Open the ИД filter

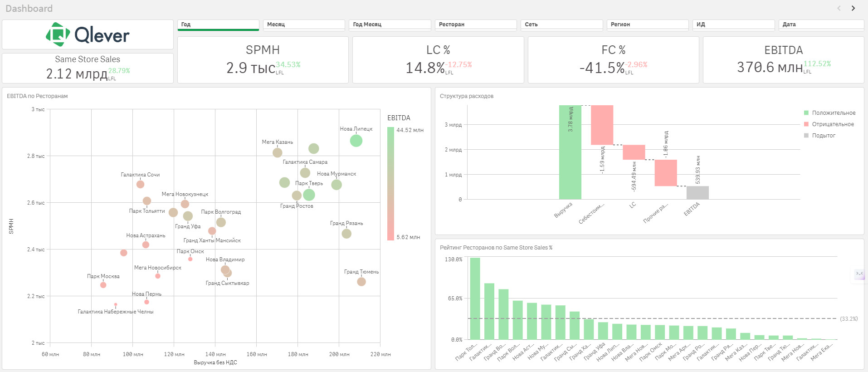(734, 25)
